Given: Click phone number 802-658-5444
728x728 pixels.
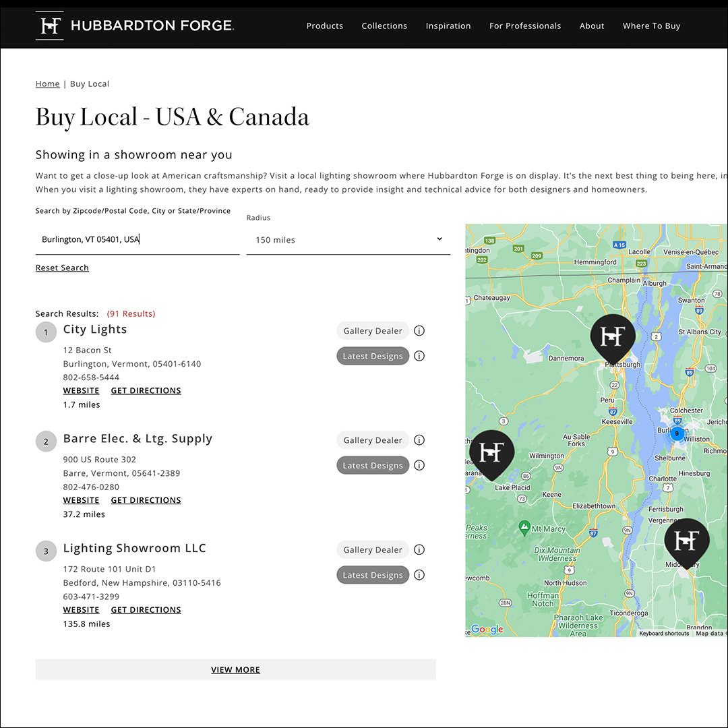Looking at the screenshot, I should tap(91, 377).
